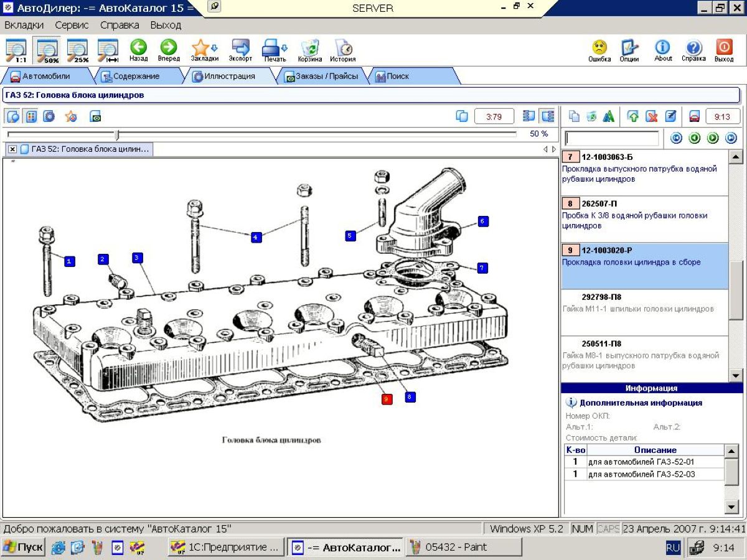Go back with the Назад button
The height and width of the screenshot is (560, 747).
point(138,50)
